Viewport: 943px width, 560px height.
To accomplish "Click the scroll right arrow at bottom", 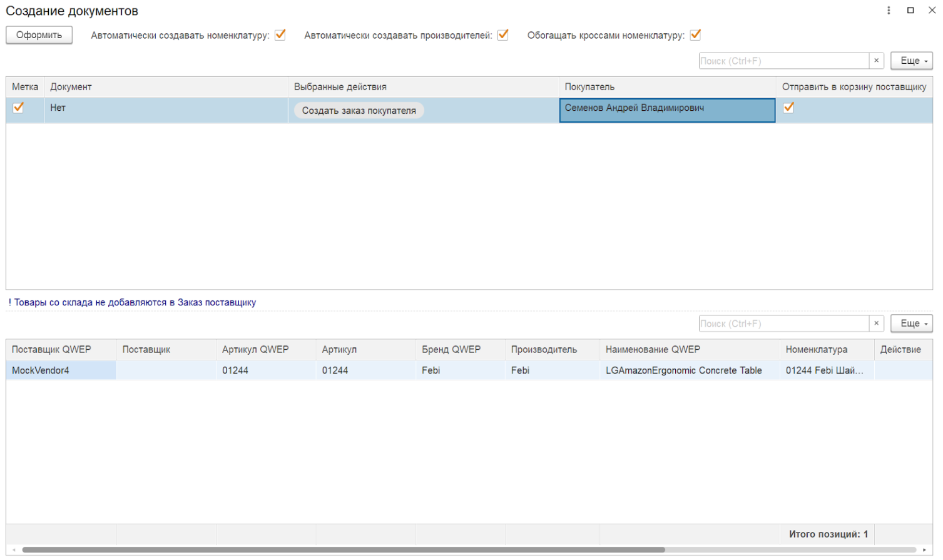I will (x=924, y=550).
